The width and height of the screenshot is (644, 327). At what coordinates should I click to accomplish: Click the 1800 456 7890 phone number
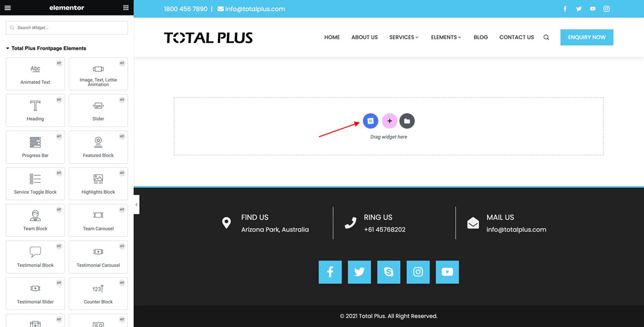186,9
